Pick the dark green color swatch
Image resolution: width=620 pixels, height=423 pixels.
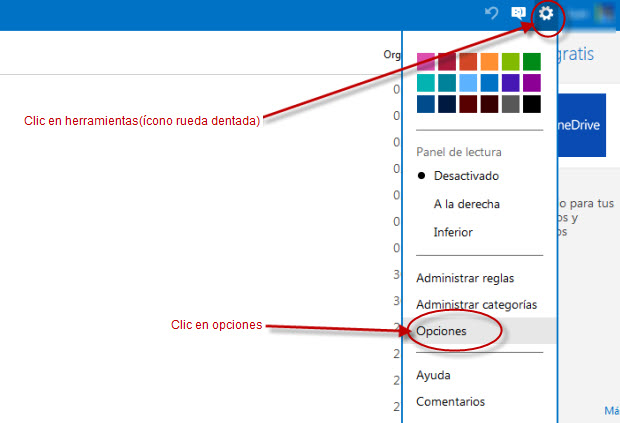(531, 61)
